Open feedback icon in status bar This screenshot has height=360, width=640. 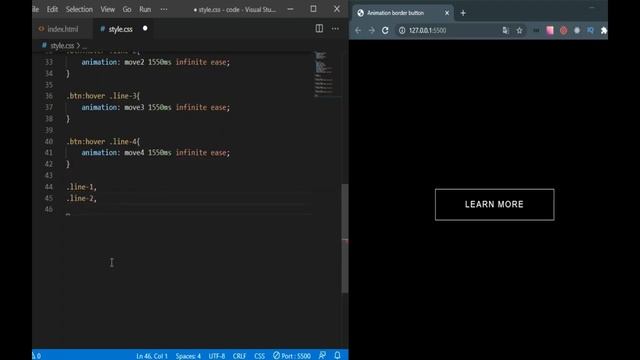[322, 355]
